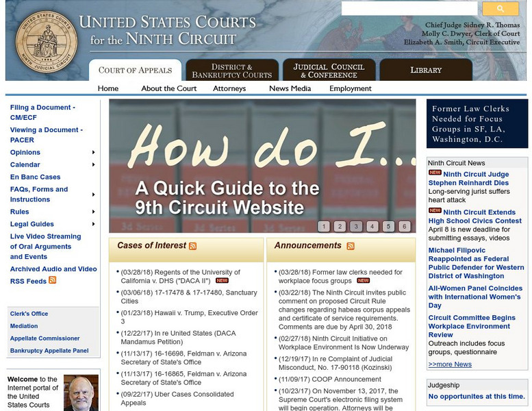532x411 pixels.
Task: Read High School Civics Contest extension news
Action: click(x=475, y=216)
